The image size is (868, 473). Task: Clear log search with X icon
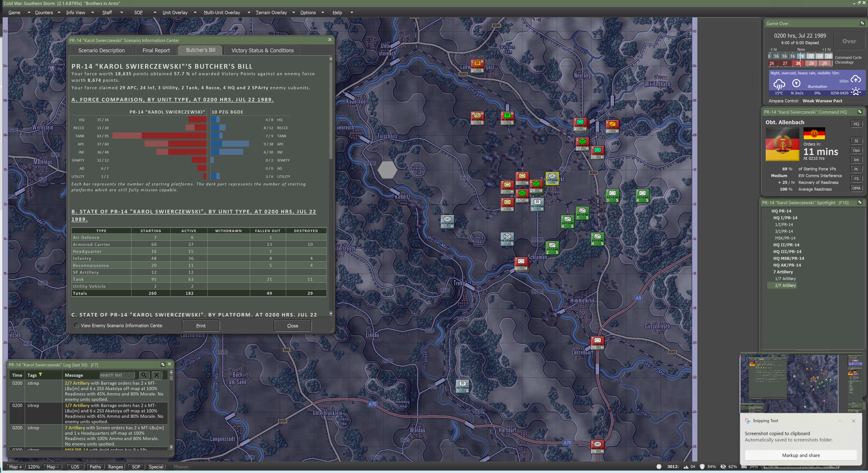(156, 375)
